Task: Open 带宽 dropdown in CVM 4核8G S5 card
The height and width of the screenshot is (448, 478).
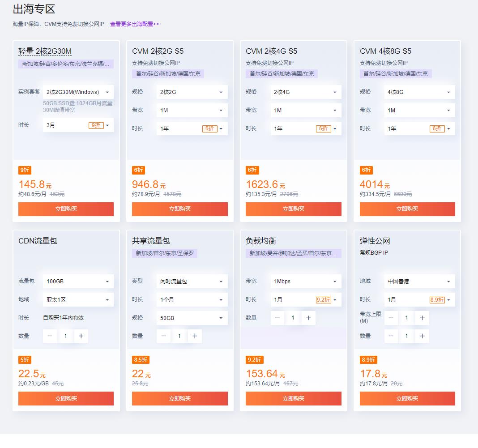Action: click(419, 111)
